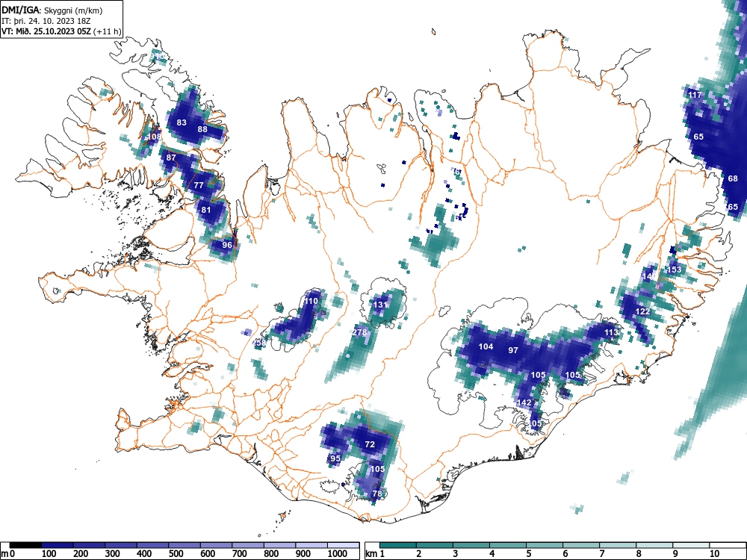Click the 81 visibility label
Image resolution: width=747 pixels, height=560 pixels.
coord(206,210)
